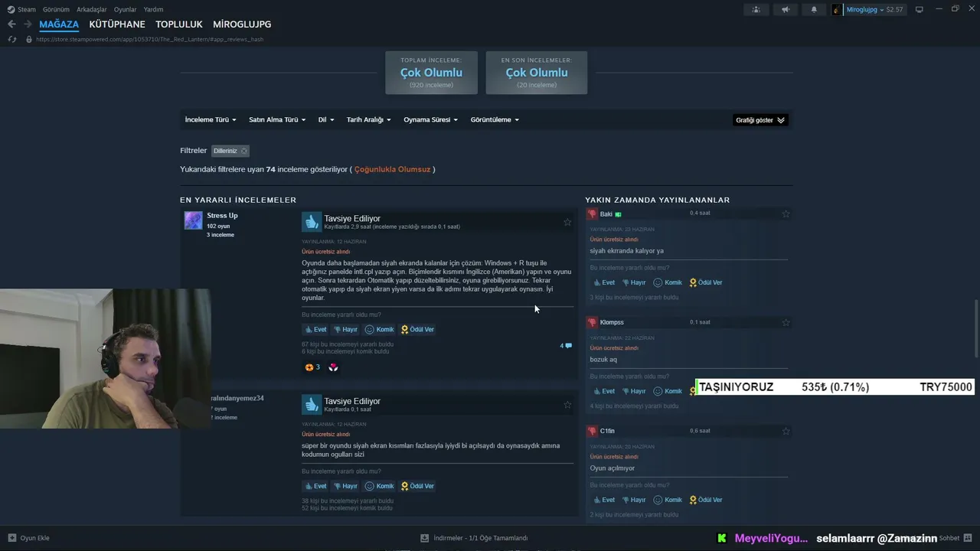Vote Hayır on the süper bir oyundu review
The height and width of the screenshot is (551, 980).
[345, 486]
